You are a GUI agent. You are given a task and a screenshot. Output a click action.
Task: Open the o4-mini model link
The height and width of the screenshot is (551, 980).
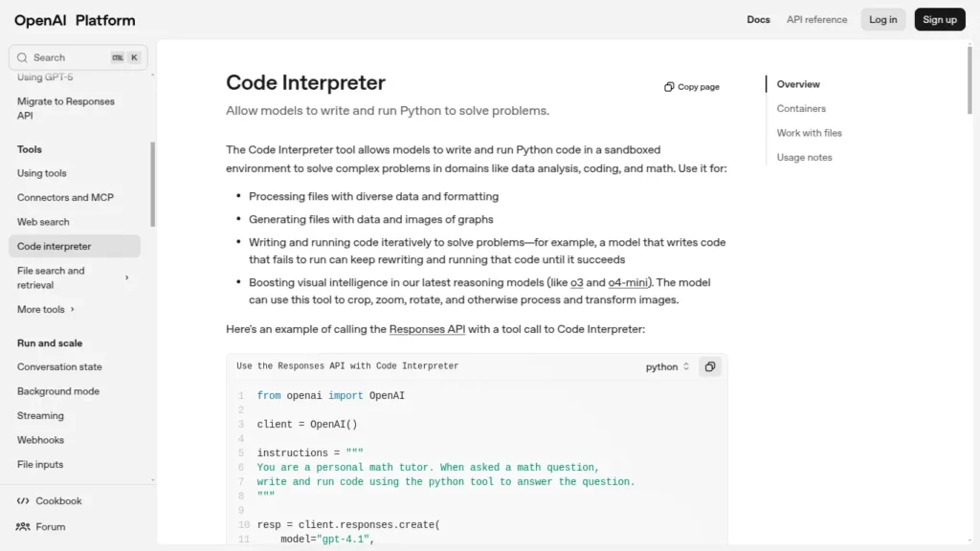tap(629, 282)
